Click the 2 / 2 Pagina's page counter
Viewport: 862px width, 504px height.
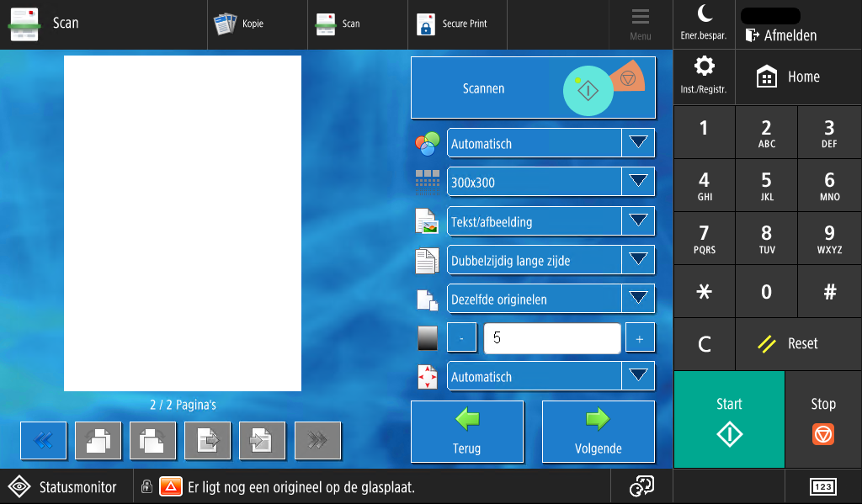(x=183, y=405)
